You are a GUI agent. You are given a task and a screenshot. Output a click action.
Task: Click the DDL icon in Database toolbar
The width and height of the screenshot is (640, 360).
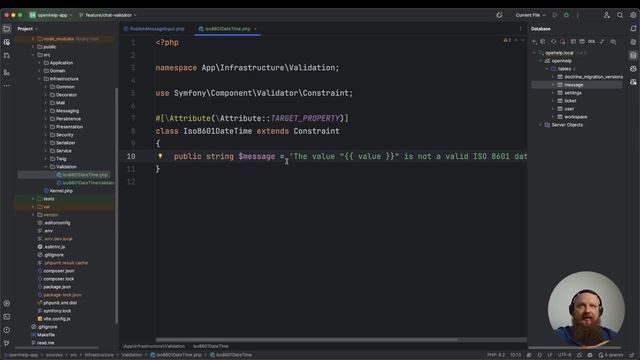[591, 42]
